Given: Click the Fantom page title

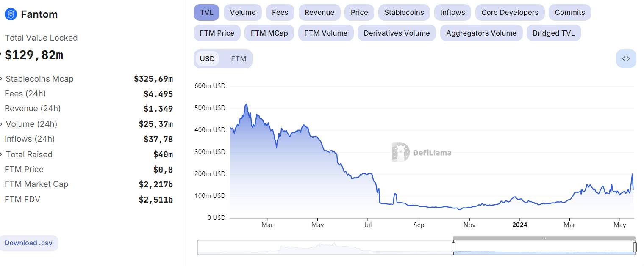Looking at the screenshot, I should tap(39, 14).
